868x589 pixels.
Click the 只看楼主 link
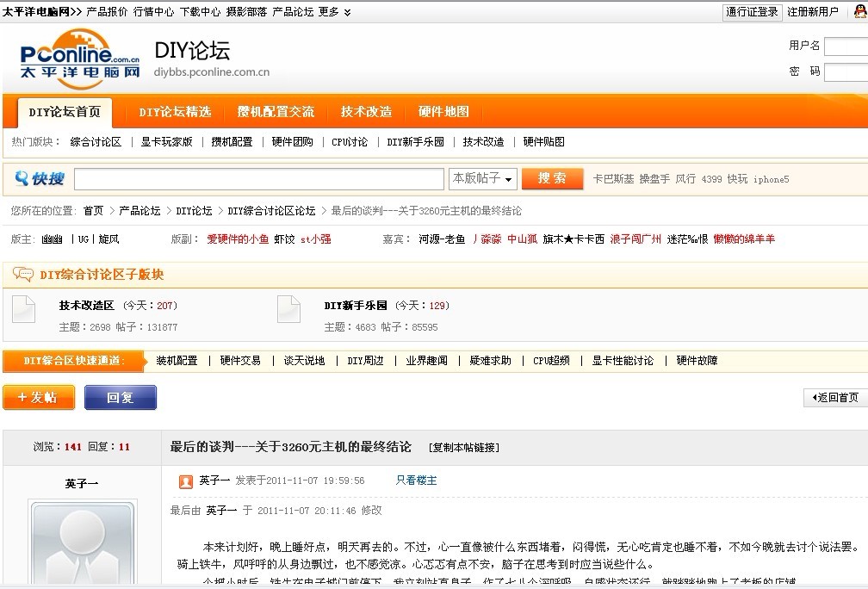tap(416, 480)
